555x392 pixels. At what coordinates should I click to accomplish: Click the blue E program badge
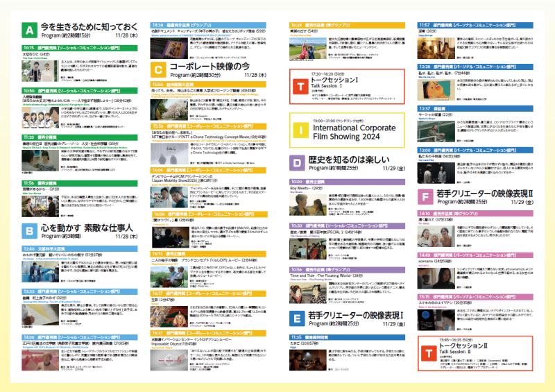click(297, 318)
